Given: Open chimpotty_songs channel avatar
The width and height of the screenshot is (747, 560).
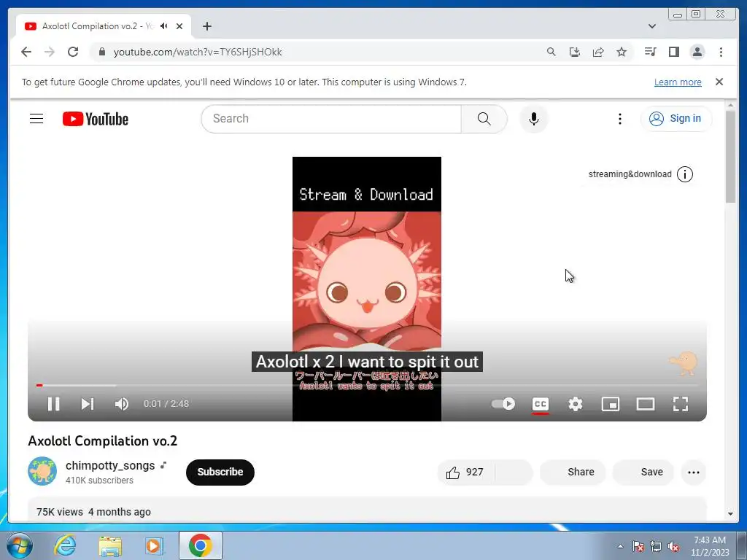Looking at the screenshot, I should (x=42, y=471).
